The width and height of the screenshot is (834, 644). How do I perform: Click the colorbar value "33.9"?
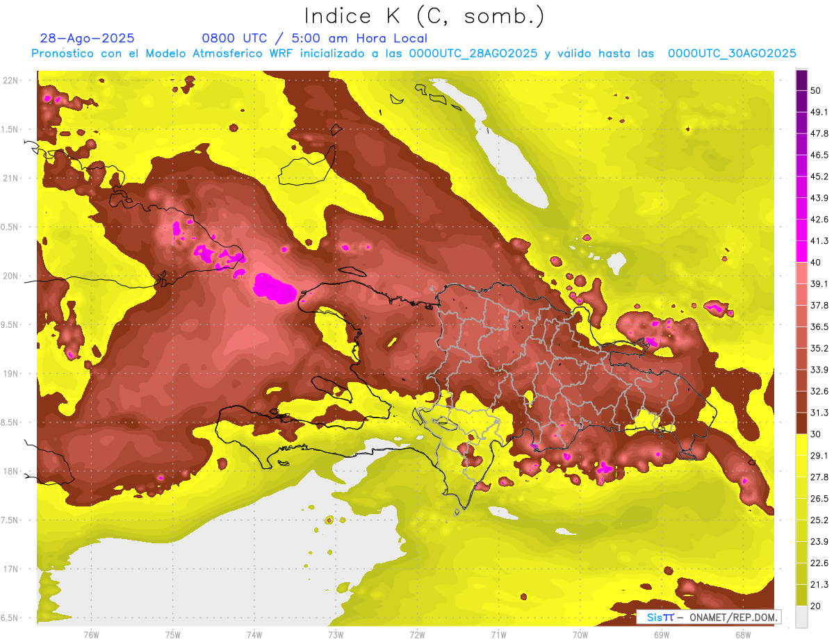point(819,370)
